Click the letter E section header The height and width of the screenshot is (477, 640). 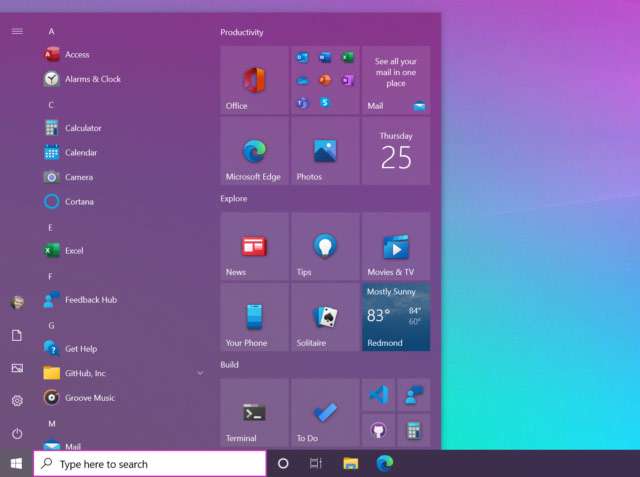[50, 227]
